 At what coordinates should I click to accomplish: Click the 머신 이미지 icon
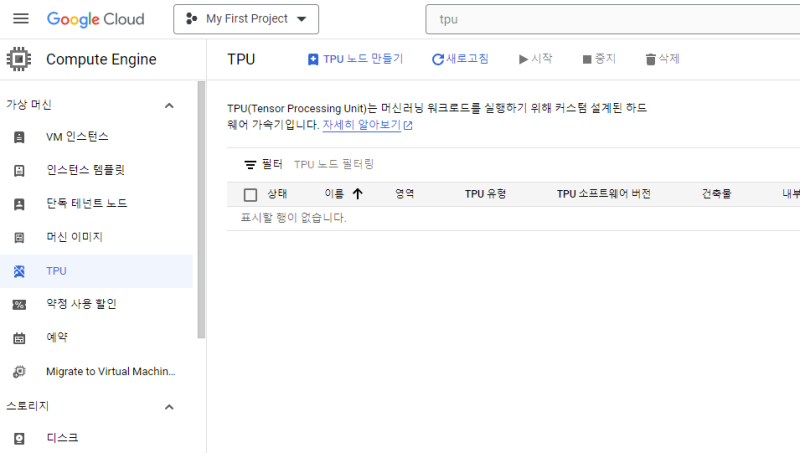tap(19, 237)
